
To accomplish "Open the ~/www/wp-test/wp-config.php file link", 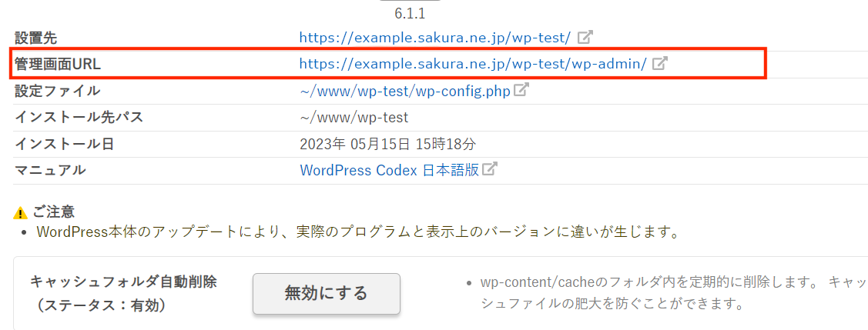I will pos(405,91).
